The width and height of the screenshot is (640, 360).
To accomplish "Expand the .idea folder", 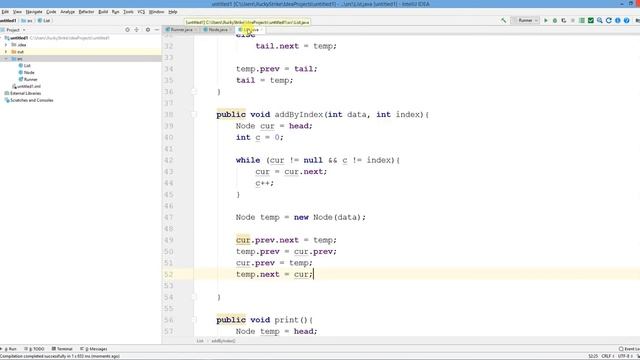I will point(6,45).
